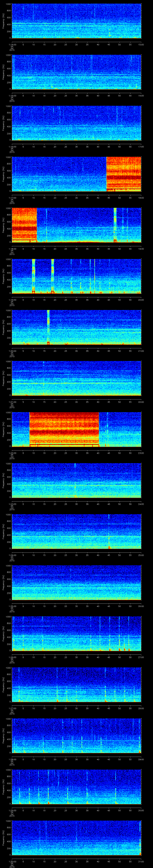Open the 1:16:00 spectrogram panel
153x868 pixels.
[76, 123]
